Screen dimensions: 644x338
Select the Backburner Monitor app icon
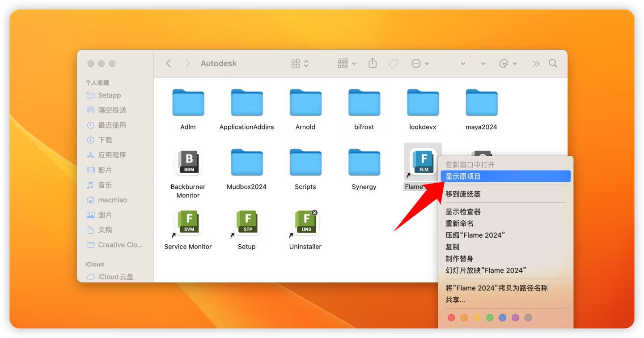188,162
